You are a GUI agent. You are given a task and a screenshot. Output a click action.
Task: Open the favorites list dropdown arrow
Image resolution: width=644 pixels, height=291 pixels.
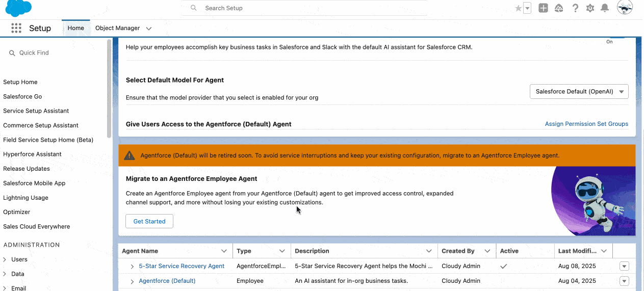coord(527,8)
